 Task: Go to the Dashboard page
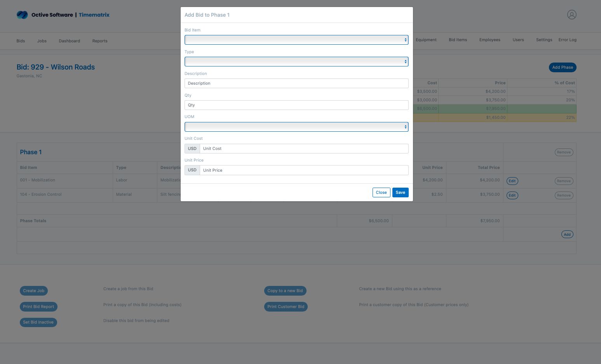click(x=69, y=41)
